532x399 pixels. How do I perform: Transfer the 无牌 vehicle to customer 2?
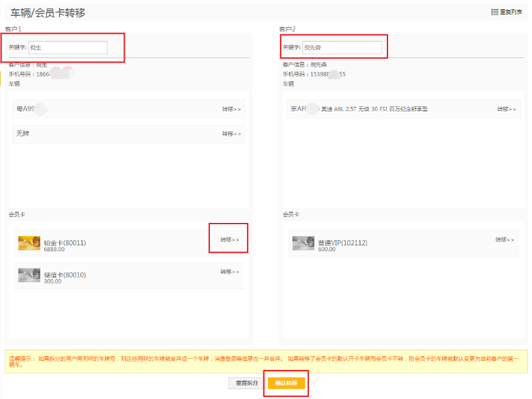[x=231, y=134]
